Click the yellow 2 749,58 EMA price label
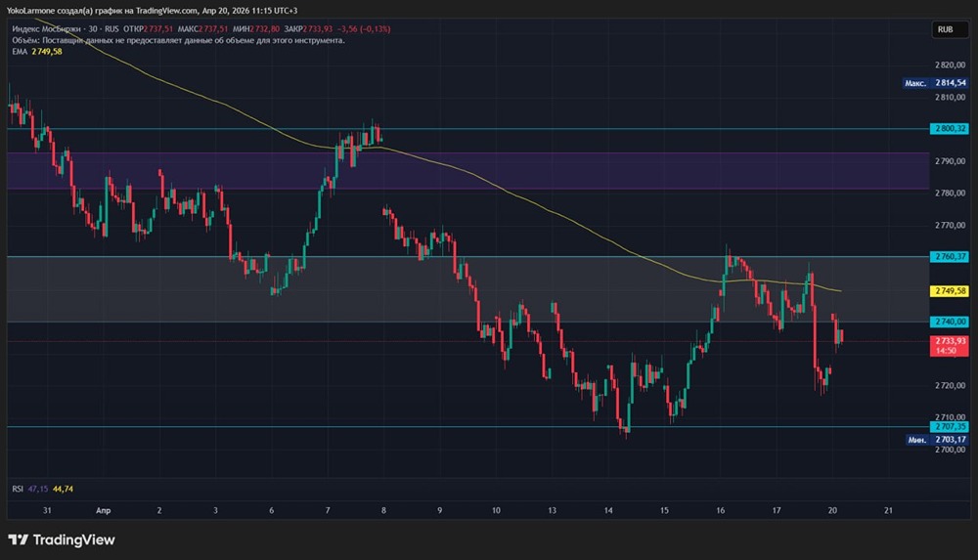Viewport: 978px width, 560px height. 950,291
